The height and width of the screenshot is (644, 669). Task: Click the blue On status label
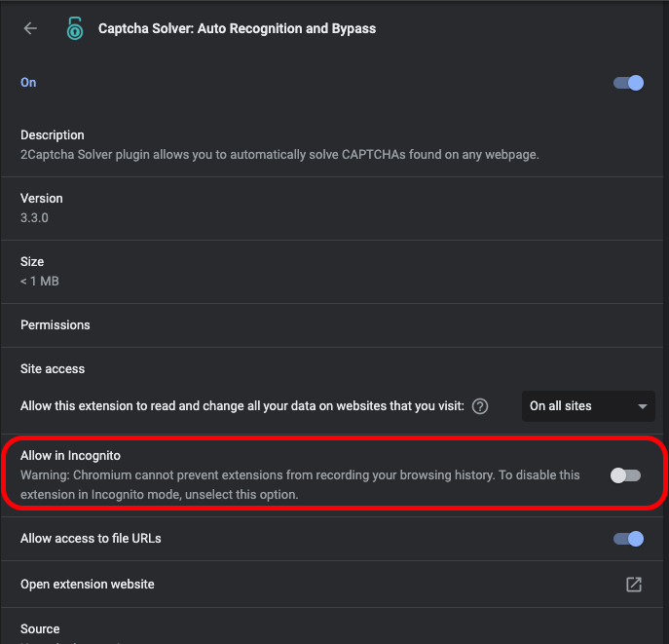pyautogui.click(x=28, y=83)
